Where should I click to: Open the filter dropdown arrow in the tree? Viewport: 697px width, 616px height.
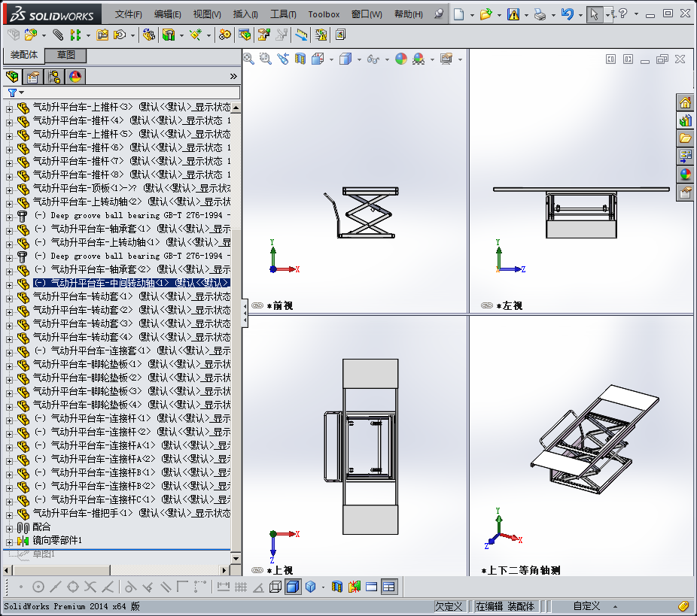click(21, 93)
